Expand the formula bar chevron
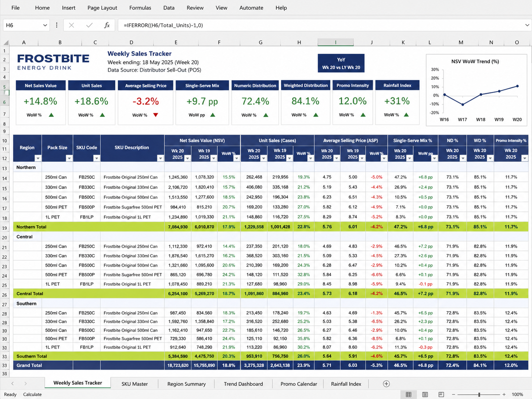Viewport: 532px width, 399px height. click(527, 25)
